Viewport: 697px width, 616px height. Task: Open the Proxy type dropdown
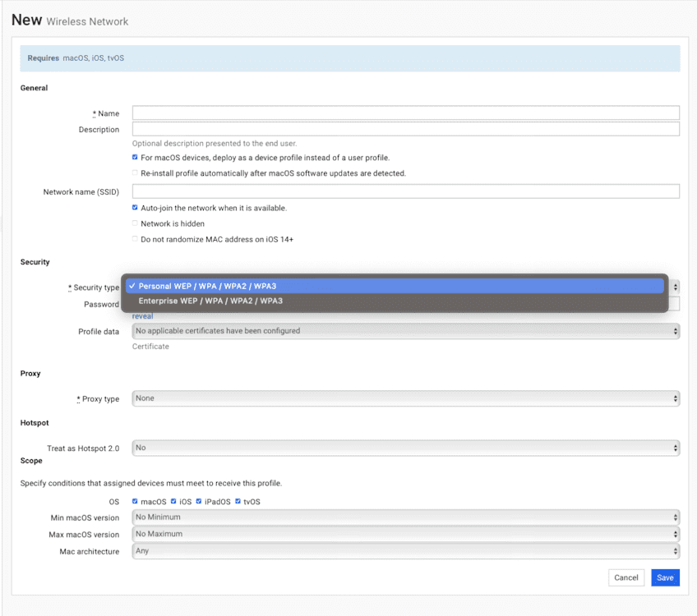click(x=406, y=398)
